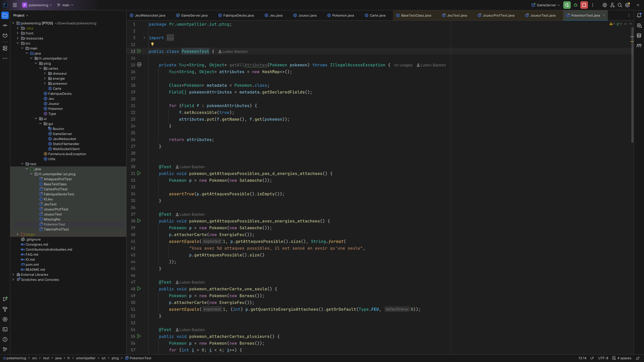Click the Debug GameServer bug icon
Viewport: 644px width, 362px height.
point(576,5)
